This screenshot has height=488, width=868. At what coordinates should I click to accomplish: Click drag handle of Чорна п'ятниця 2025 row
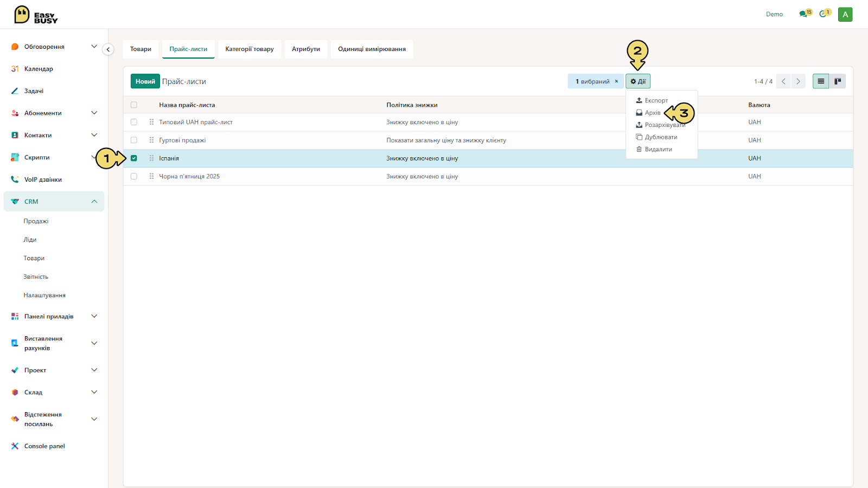pos(151,176)
